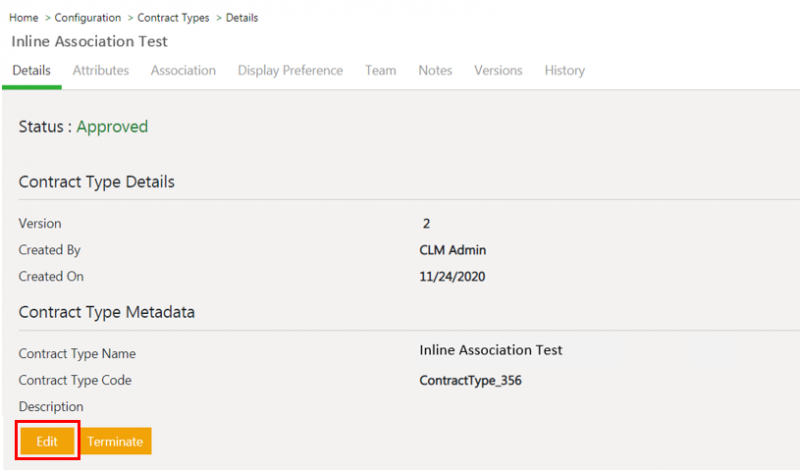The height and width of the screenshot is (470, 800).
Task: Click the Inline Association Test page title
Action: tap(89, 42)
